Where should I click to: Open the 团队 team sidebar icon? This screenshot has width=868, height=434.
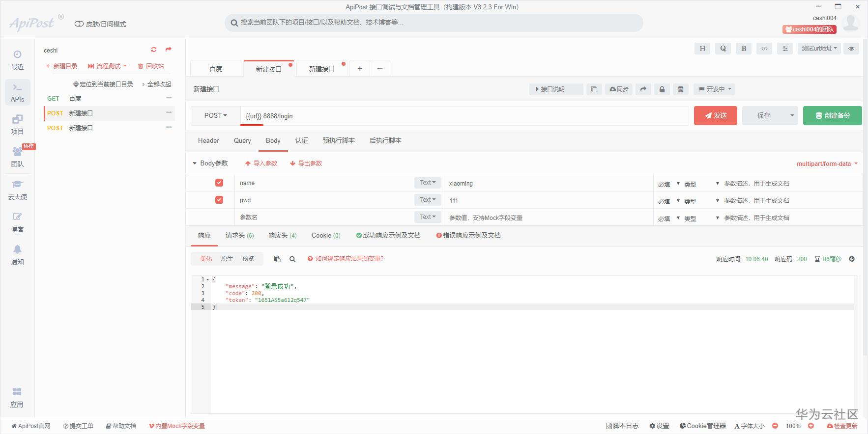tap(17, 157)
